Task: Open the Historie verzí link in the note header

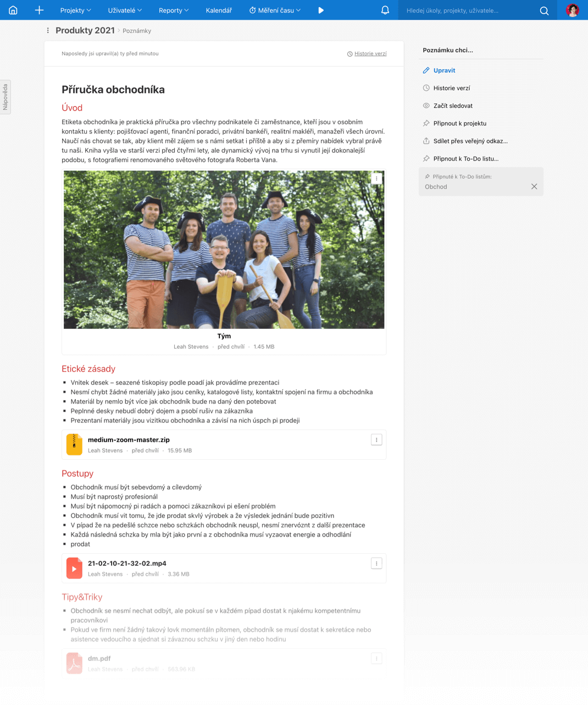Action: 370,53
